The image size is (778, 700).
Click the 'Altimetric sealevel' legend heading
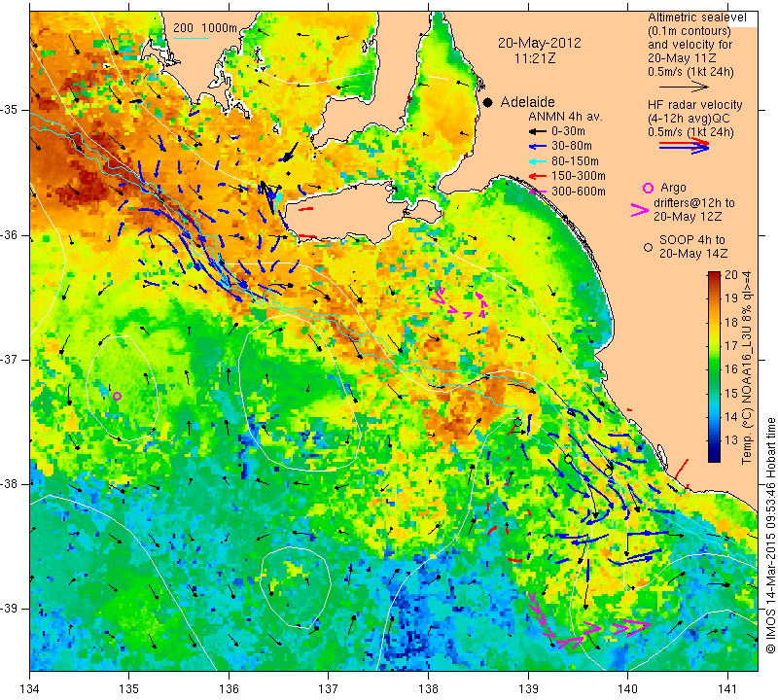[x=697, y=17]
